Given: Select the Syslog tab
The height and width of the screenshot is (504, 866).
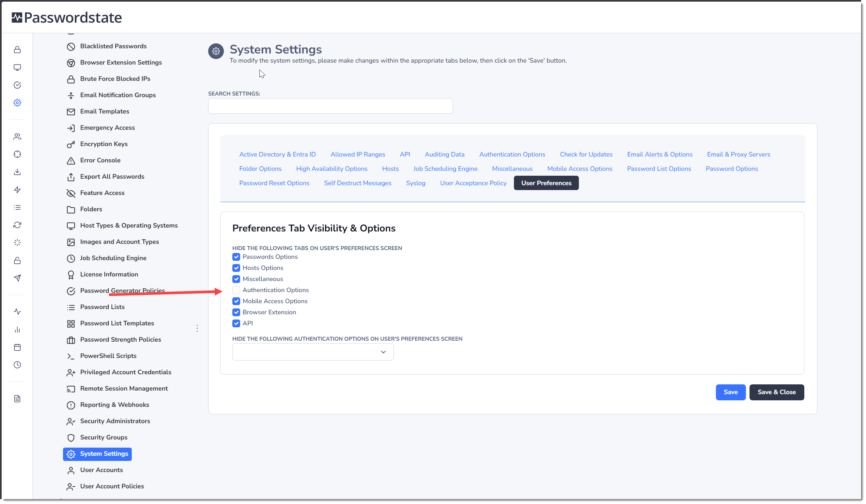Looking at the screenshot, I should coord(415,183).
